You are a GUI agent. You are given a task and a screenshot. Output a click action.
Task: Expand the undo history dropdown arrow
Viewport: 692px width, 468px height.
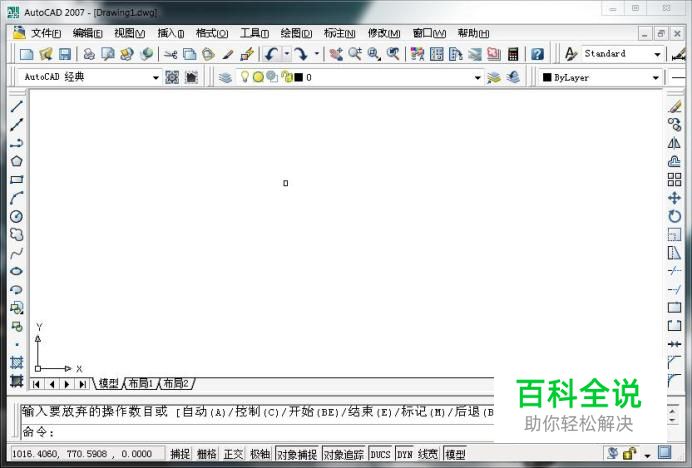pyautogui.click(x=286, y=54)
